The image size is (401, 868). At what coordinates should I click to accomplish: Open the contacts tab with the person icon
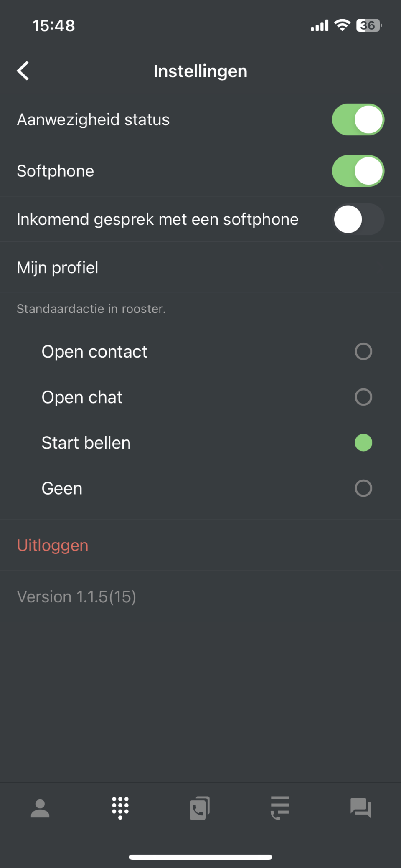(x=40, y=808)
